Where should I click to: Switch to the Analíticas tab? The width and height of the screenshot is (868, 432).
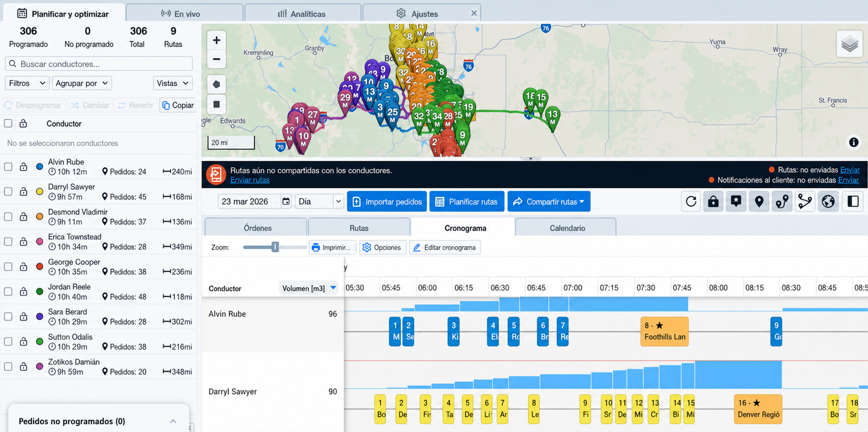(302, 13)
